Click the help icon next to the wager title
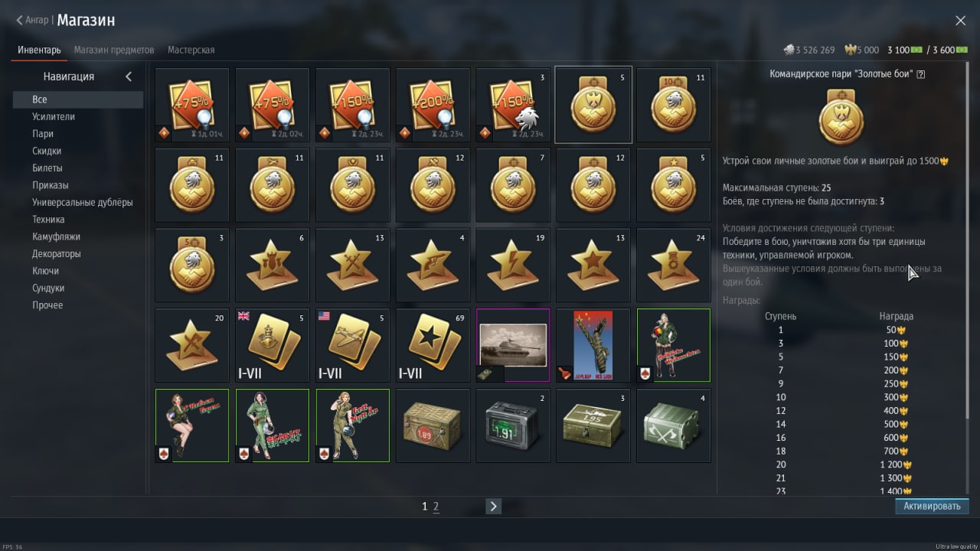Image resolution: width=980 pixels, height=551 pixels. (921, 74)
